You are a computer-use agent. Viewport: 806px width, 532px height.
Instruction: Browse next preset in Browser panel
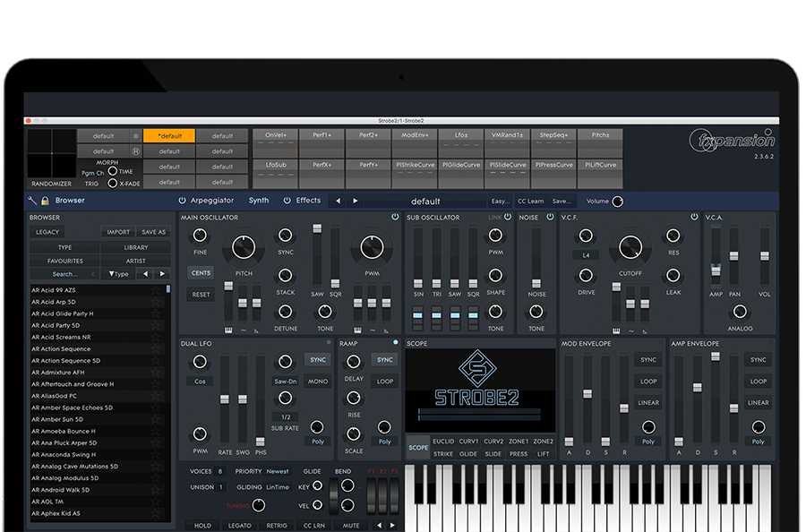point(162,274)
